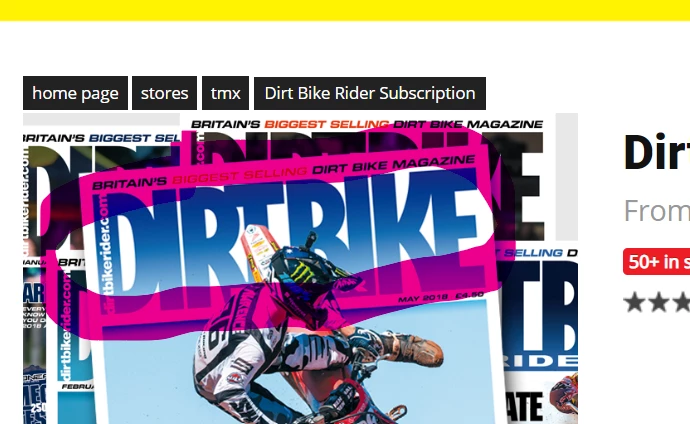Viewport: 690px width, 424px height.
Task: Click the product title heading starting Dirt
Action: pyautogui.click(x=657, y=153)
